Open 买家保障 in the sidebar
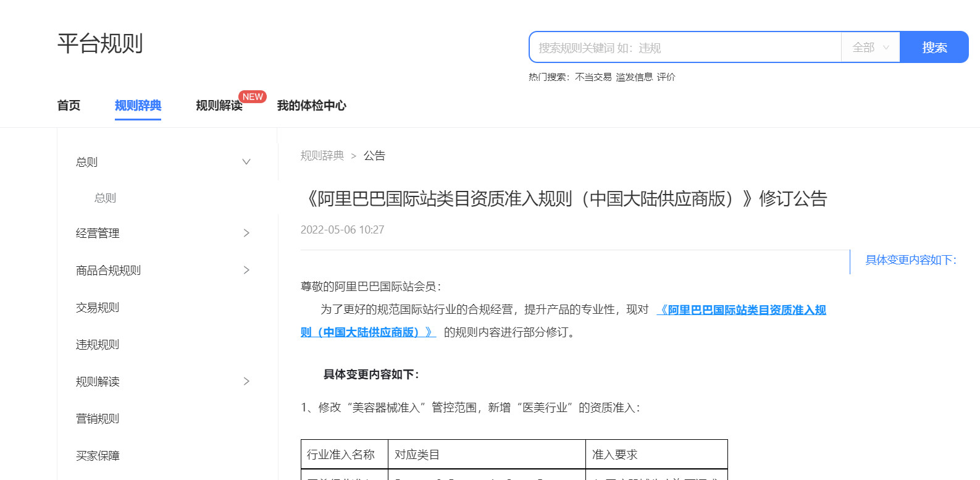This screenshot has width=980, height=480. coord(98,455)
